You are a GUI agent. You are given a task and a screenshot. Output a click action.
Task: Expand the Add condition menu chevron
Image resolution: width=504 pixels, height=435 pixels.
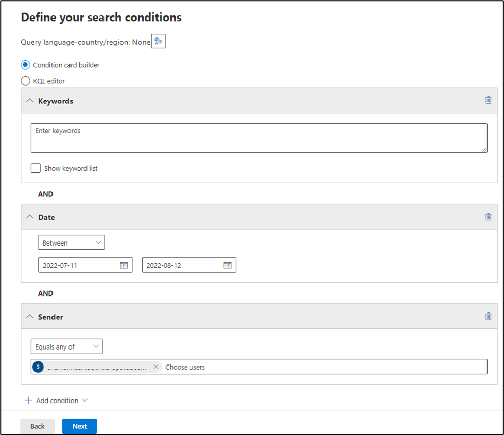[85, 401]
